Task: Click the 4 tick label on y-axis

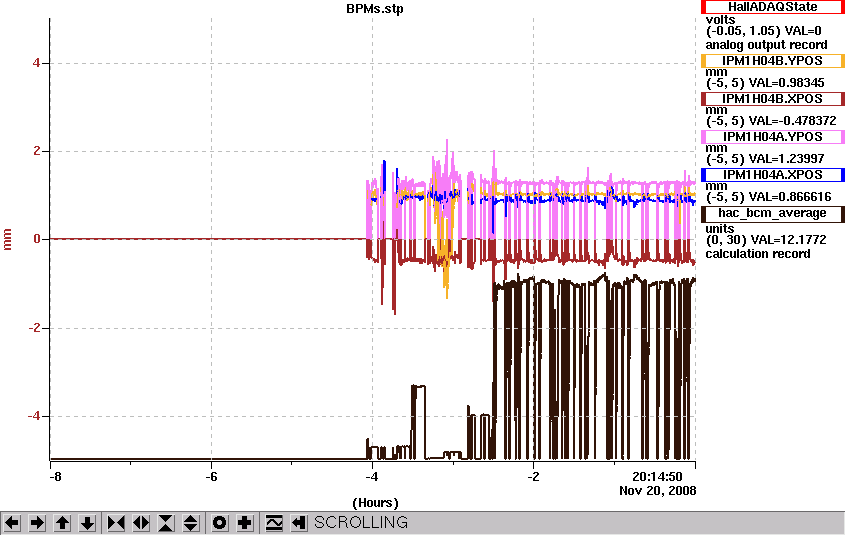Action: point(36,63)
